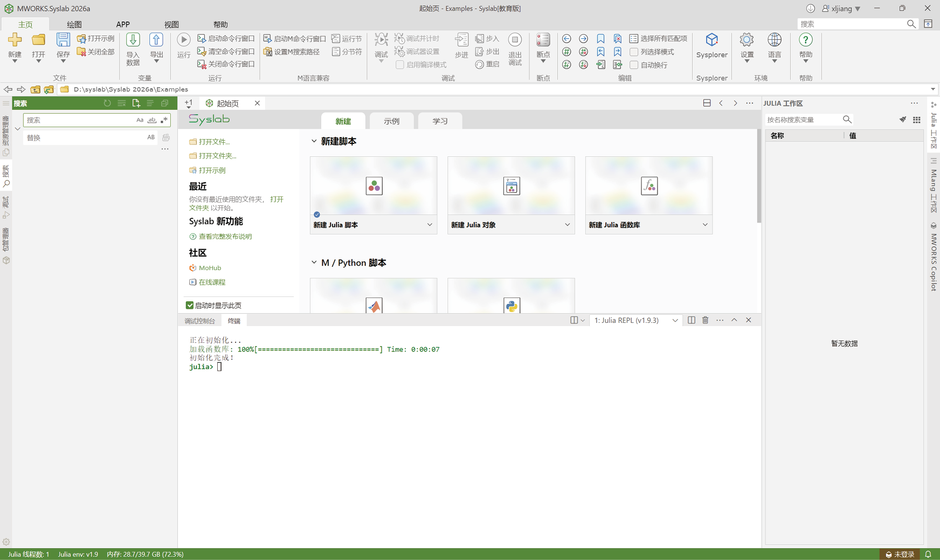Expand options for 新建 Julia 函数库 card
The image size is (940, 560).
pyautogui.click(x=705, y=225)
